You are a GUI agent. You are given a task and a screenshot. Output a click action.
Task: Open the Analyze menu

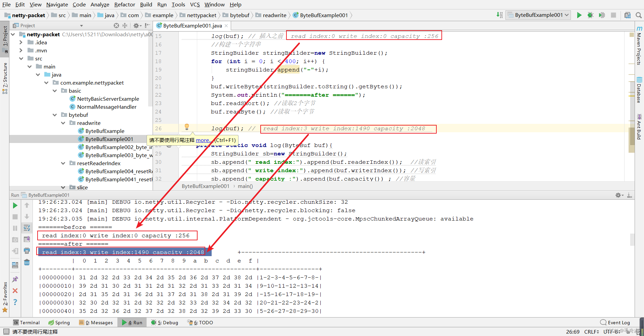pyautogui.click(x=100, y=4)
